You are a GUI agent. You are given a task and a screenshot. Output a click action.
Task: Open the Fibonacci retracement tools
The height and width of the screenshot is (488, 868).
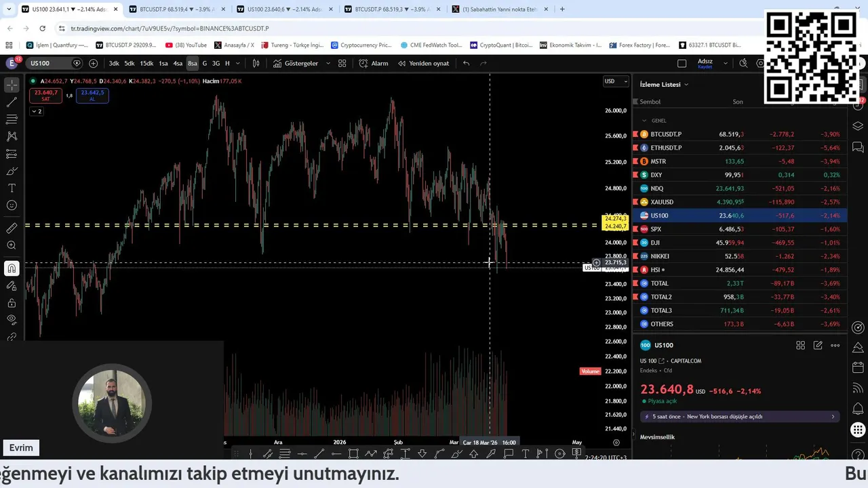click(12, 119)
